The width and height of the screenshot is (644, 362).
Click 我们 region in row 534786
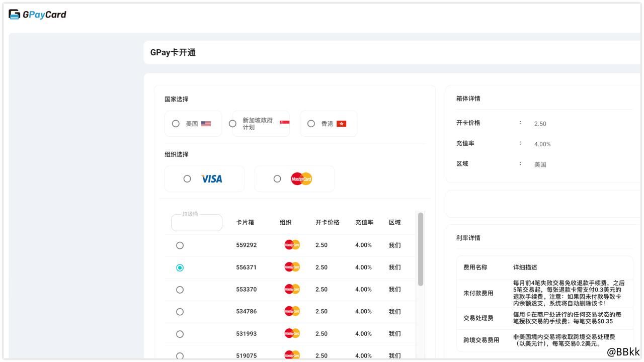click(395, 312)
